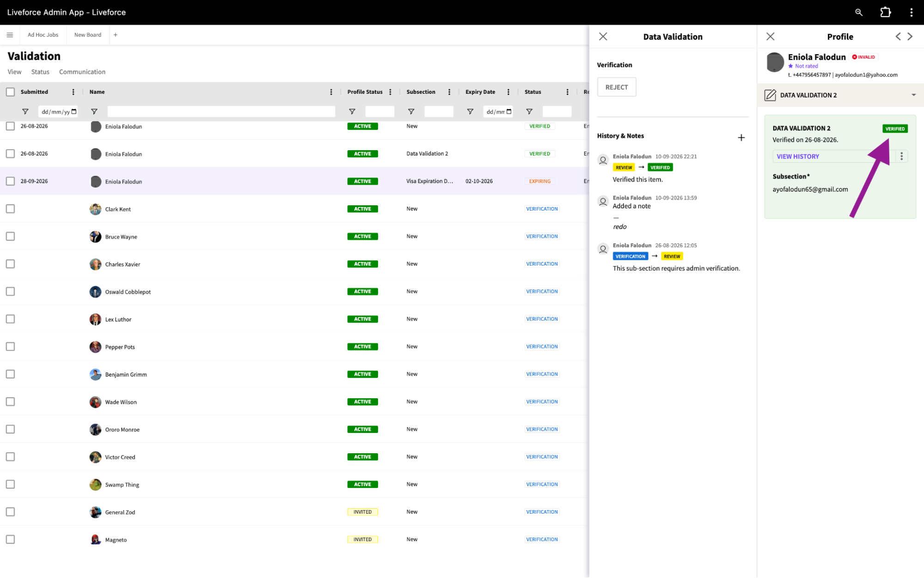Image resolution: width=924 pixels, height=578 pixels.
Task: Add a note with History & Notes plus
Action: coord(741,137)
